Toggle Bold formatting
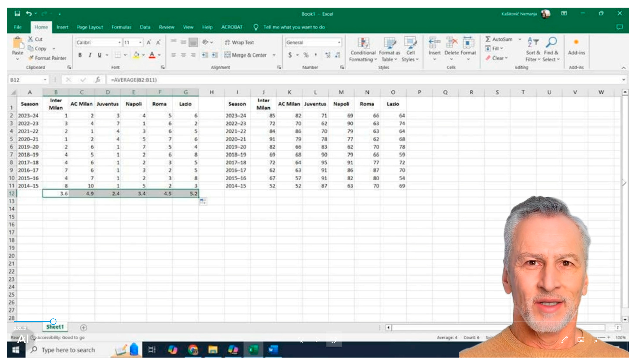Screen dimensions: 635x364 80,55
